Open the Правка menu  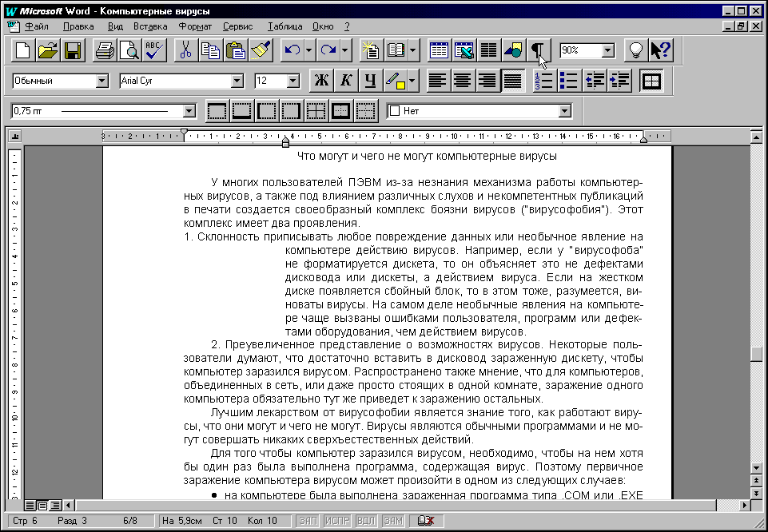(x=78, y=26)
